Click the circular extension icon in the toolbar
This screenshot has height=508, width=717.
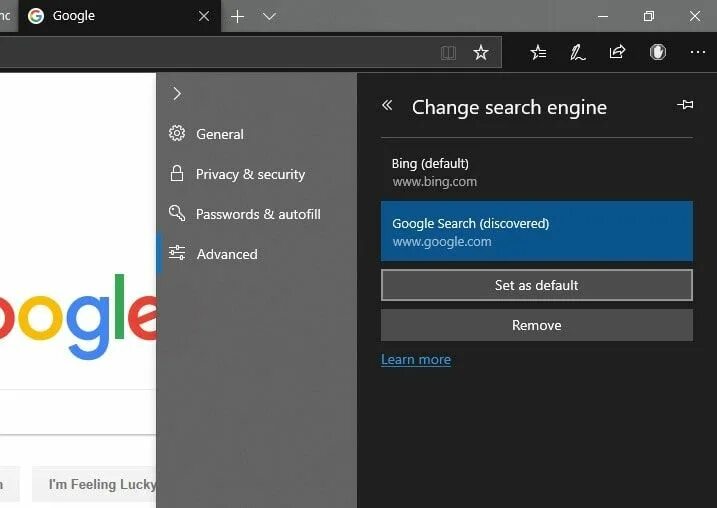658,53
